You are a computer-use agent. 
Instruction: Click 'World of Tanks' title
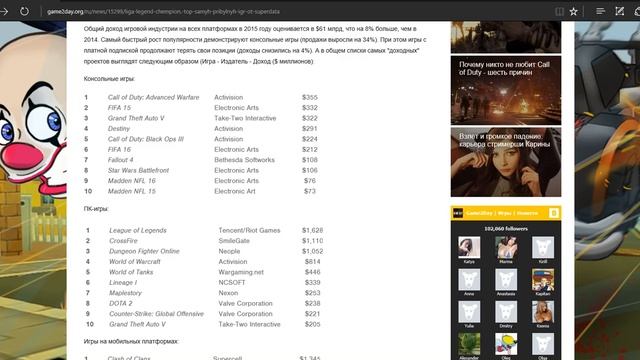click(x=131, y=272)
